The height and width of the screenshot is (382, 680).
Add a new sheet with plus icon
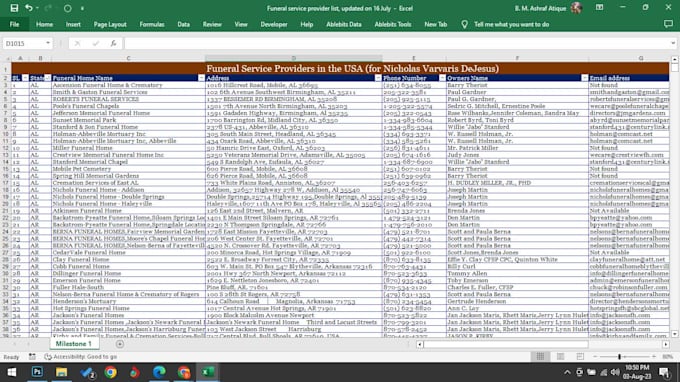tap(120, 344)
